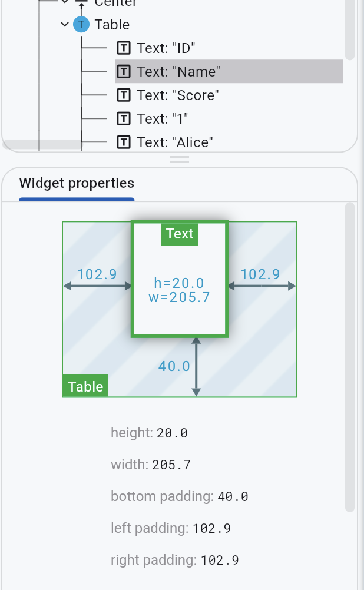Select the Text: "ID" tree item
This screenshot has height=590, width=364.
(x=166, y=48)
